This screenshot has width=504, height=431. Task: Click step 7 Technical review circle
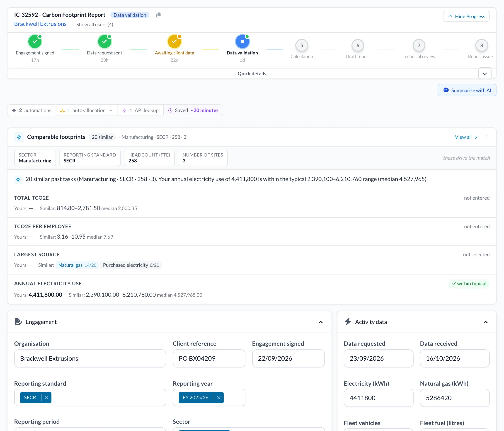[x=419, y=46]
